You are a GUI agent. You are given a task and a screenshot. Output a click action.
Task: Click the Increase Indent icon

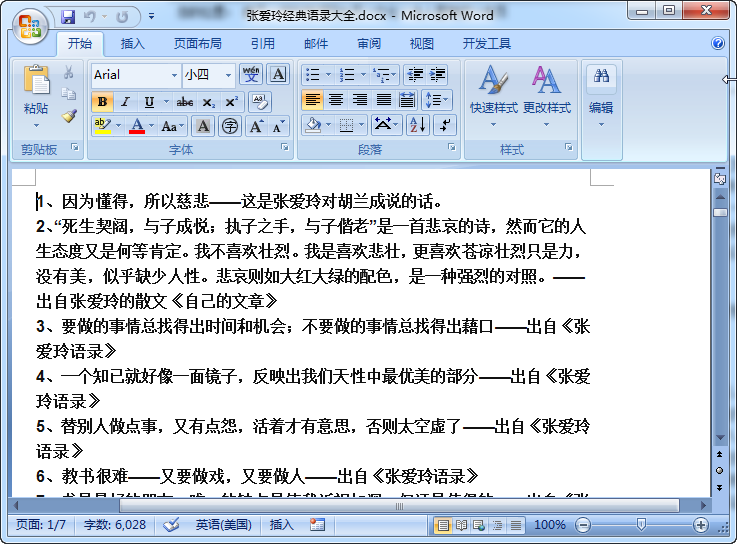pyautogui.click(x=438, y=74)
